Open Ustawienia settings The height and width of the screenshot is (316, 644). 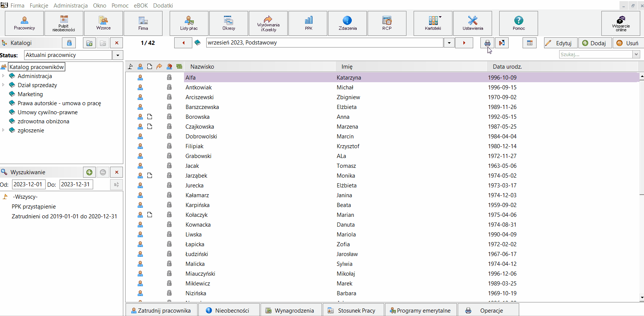[x=472, y=23]
